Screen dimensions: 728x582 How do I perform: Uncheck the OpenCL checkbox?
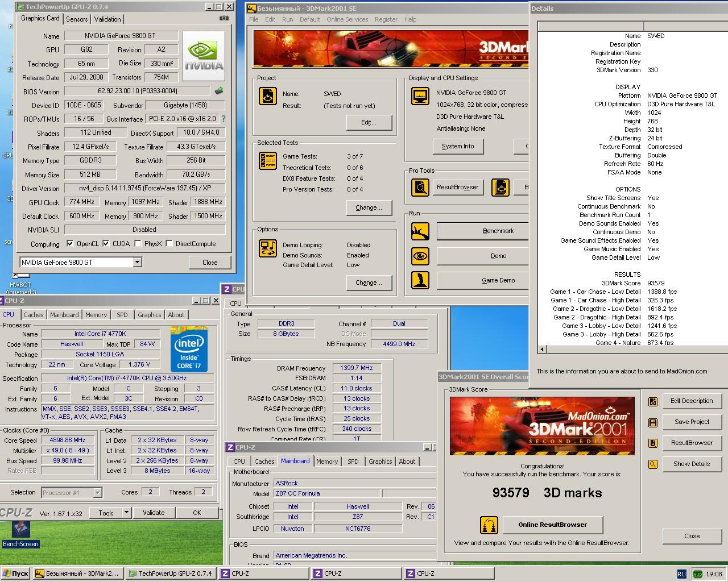click(70, 244)
